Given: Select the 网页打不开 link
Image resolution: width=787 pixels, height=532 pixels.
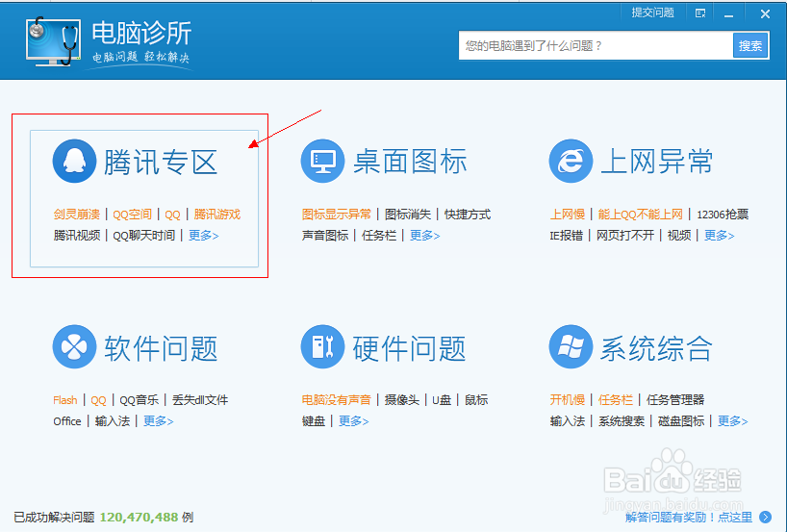Looking at the screenshot, I should 625,236.
